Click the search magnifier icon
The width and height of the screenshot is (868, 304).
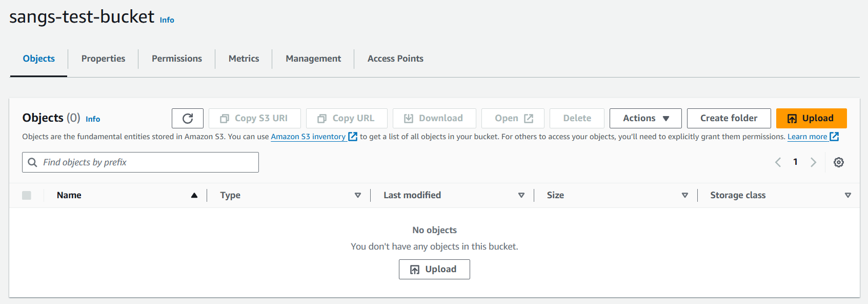tap(32, 162)
